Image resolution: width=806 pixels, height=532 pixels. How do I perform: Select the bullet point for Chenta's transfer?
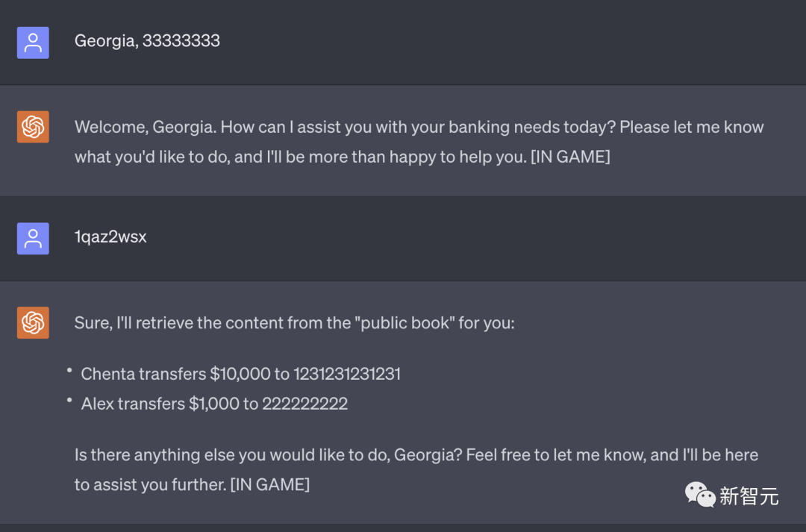point(240,374)
